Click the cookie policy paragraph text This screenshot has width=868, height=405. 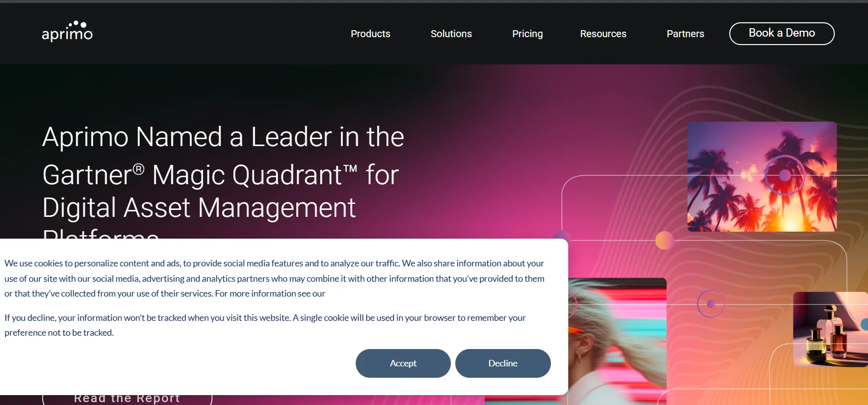click(x=274, y=278)
